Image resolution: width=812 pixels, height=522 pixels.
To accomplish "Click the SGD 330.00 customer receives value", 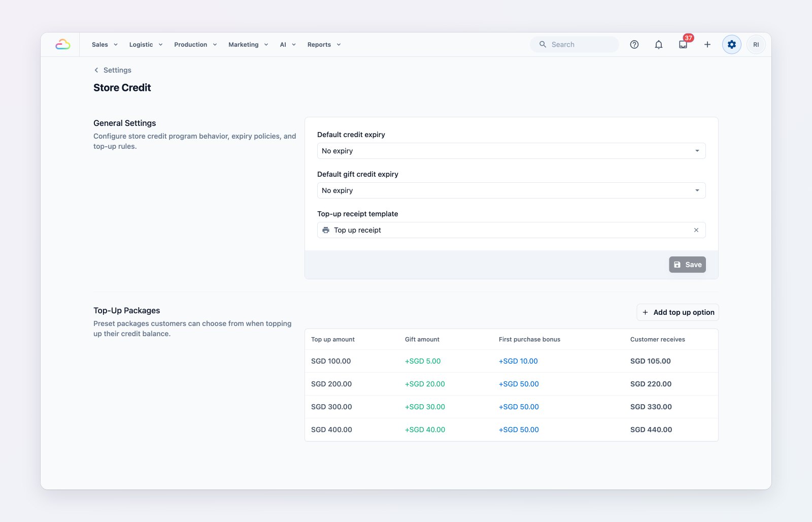I will click(x=651, y=407).
